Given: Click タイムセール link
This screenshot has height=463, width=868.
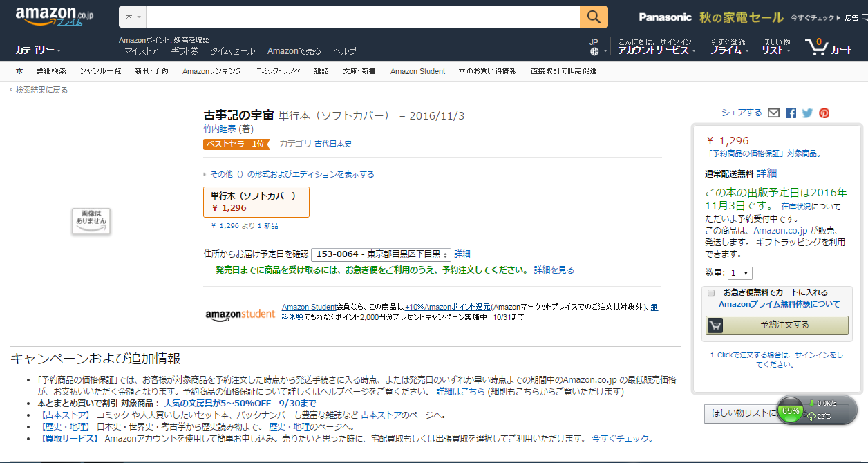Looking at the screenshot, I should (233, 51).
